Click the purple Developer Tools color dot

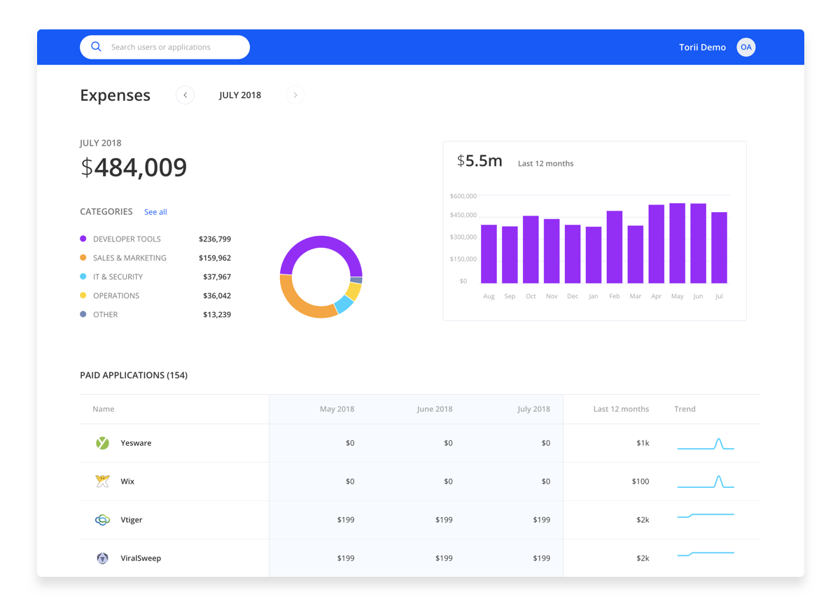tap(83, 239)
